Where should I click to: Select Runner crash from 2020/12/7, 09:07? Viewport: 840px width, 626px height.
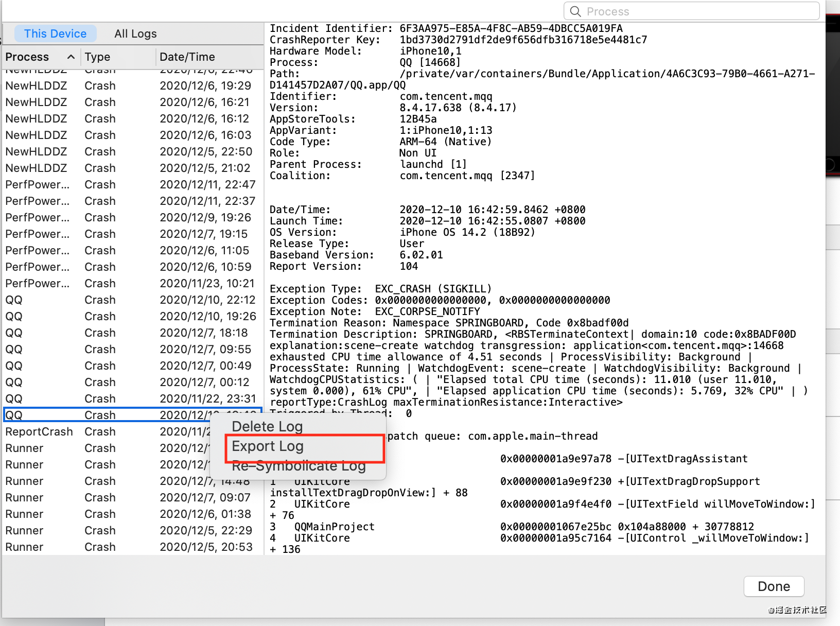tap(133, 497)
